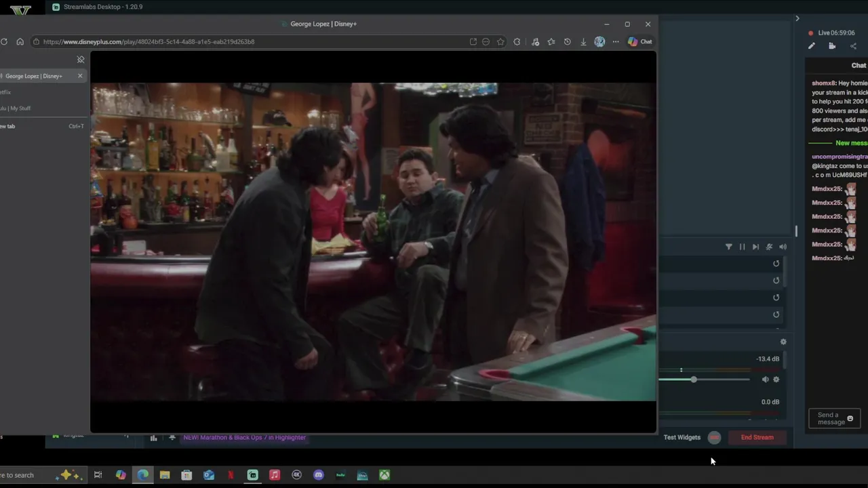
Task: Close the George Lopez | Disney+ tab
Action: (x=80, y=76)
